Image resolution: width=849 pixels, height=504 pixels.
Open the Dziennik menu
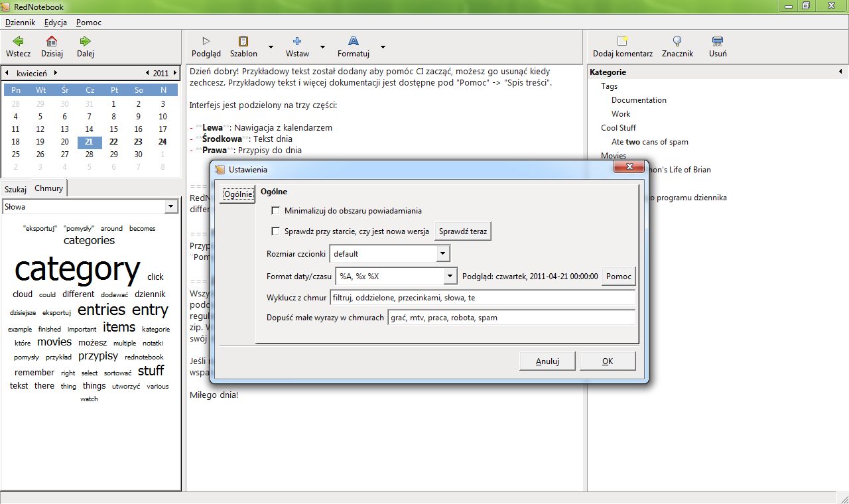pos(20,22)
